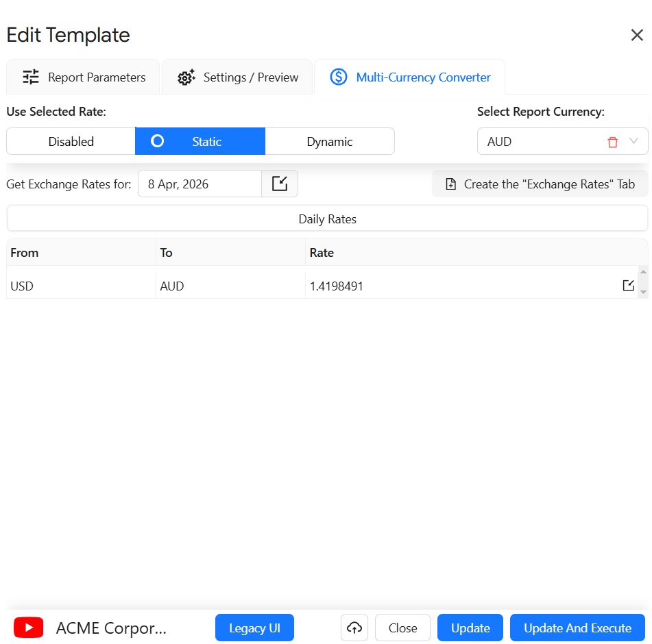Image resolution: width=652 pixels, height=644 pixels.
Task: Click edit icon on USD to AUD rate row
Action: 628,286
